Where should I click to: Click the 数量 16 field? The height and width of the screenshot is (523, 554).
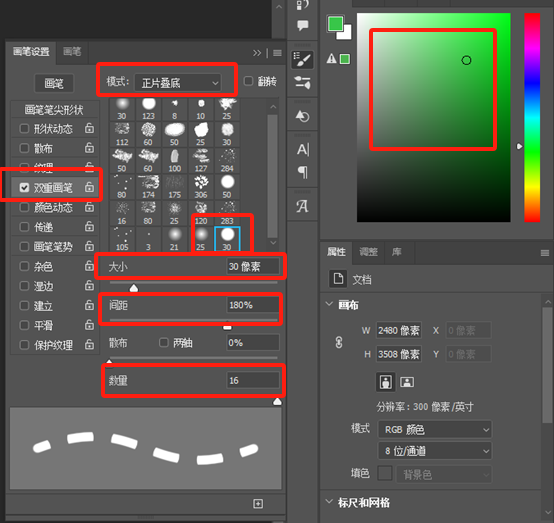pyautogui.click(x=253, y=381)
